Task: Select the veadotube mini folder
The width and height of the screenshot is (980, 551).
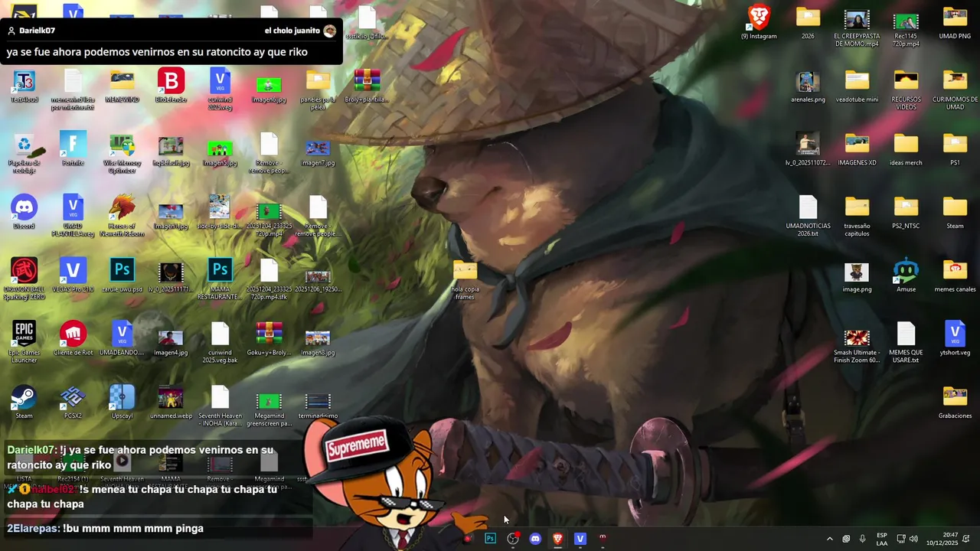Action: [857, 86]
